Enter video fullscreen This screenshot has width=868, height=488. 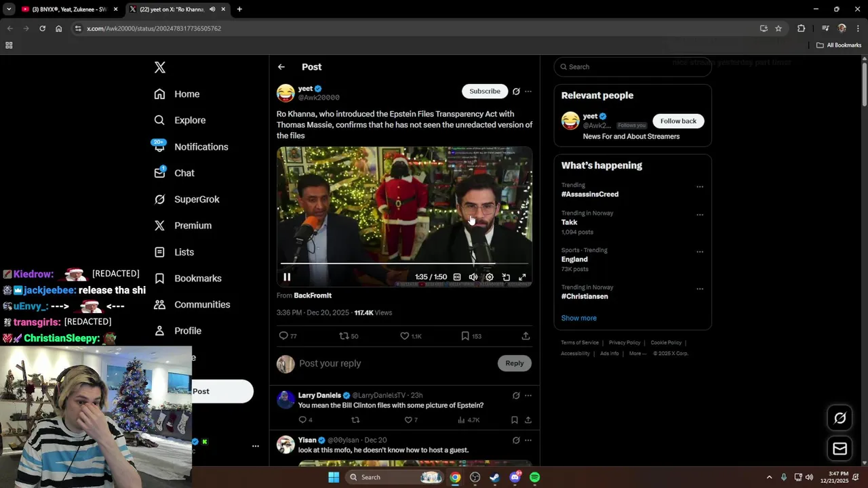coord(522,277)
